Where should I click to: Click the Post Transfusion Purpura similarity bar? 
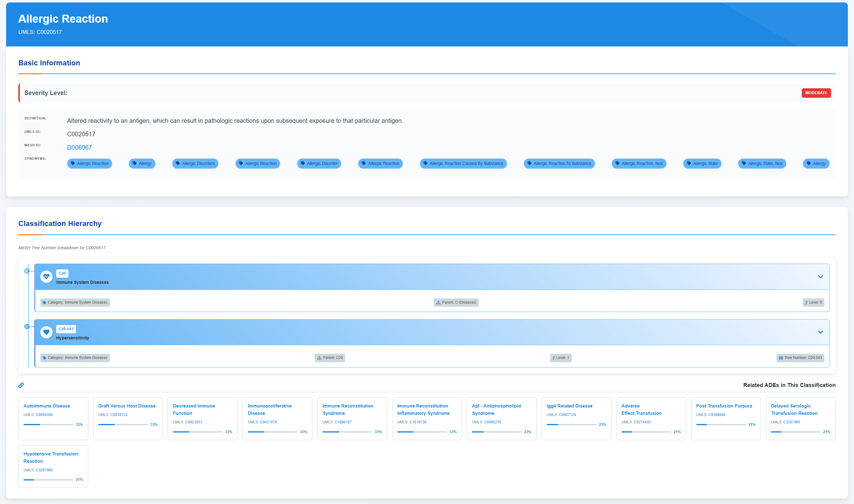point(721,425)
